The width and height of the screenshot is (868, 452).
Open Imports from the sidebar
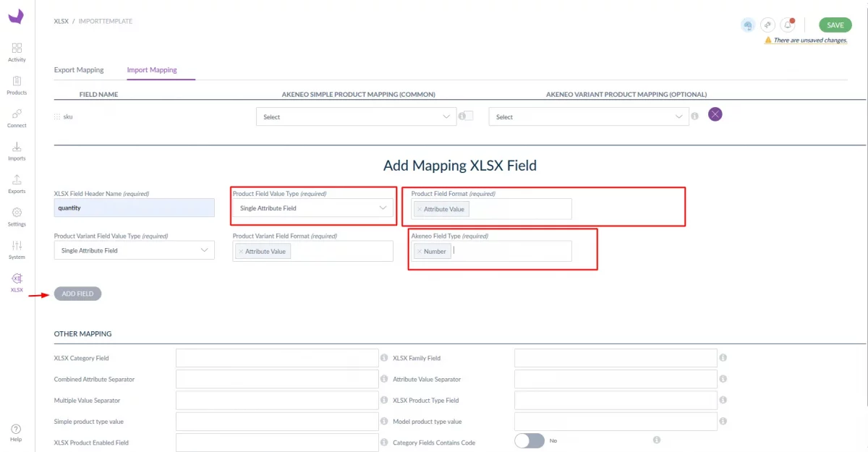click(x=17, y=151)
